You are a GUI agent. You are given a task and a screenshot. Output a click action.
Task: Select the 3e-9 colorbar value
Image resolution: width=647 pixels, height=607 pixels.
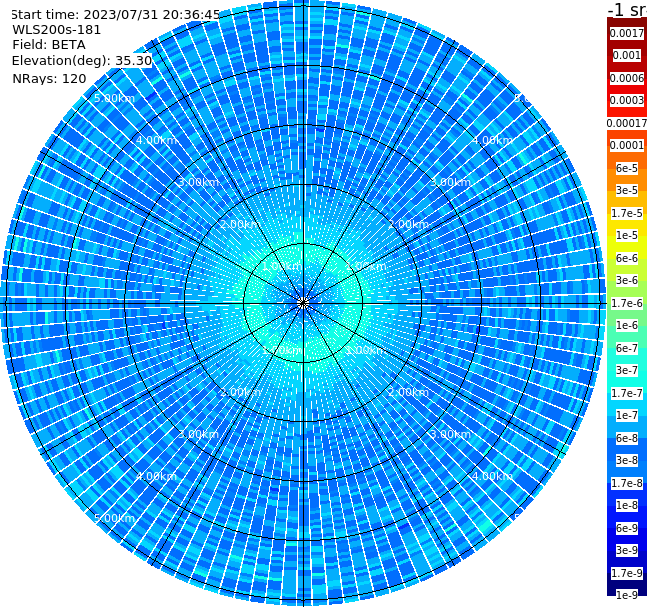[x=627, y=550]
